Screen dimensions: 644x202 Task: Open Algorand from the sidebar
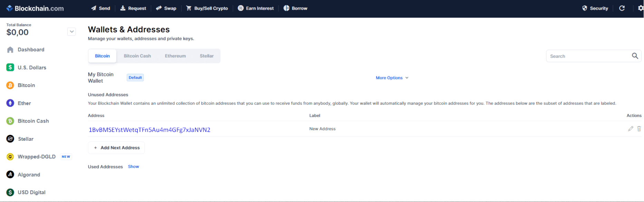click(29, 175)
